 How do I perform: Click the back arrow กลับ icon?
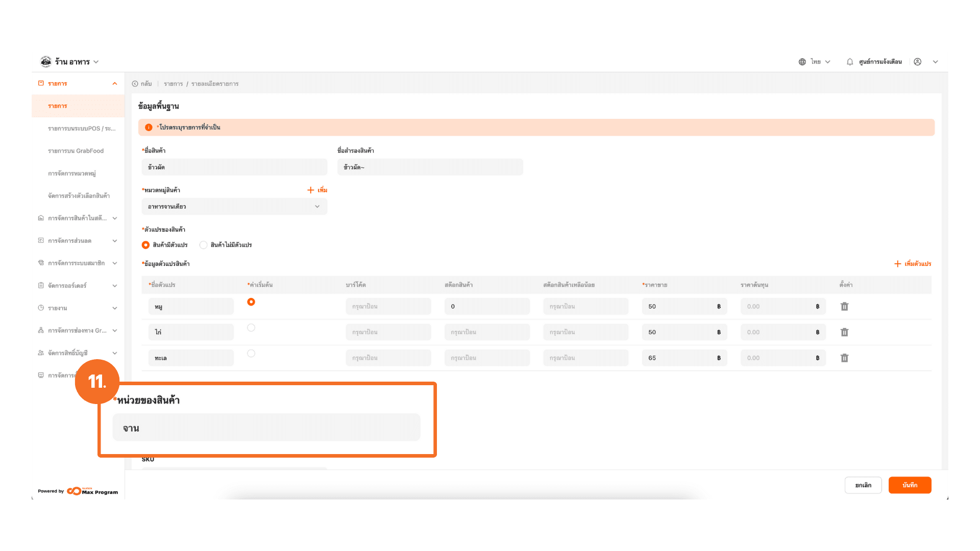point(135,84)
